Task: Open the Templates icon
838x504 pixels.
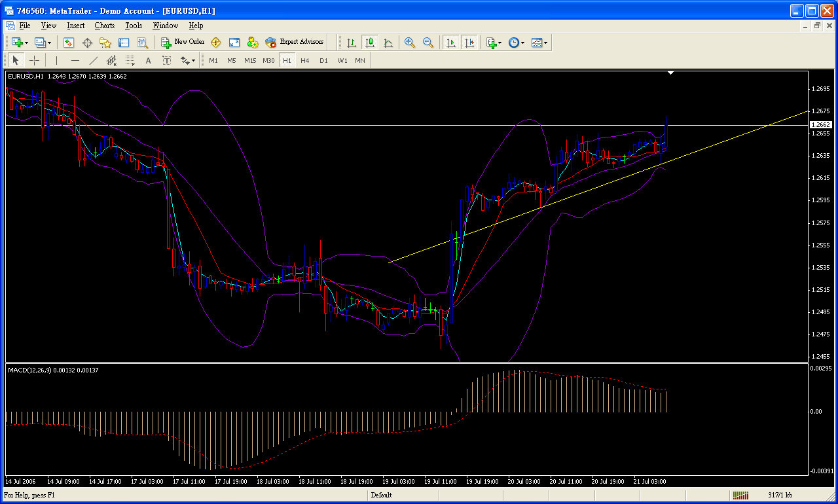Action: coord(536,43)
